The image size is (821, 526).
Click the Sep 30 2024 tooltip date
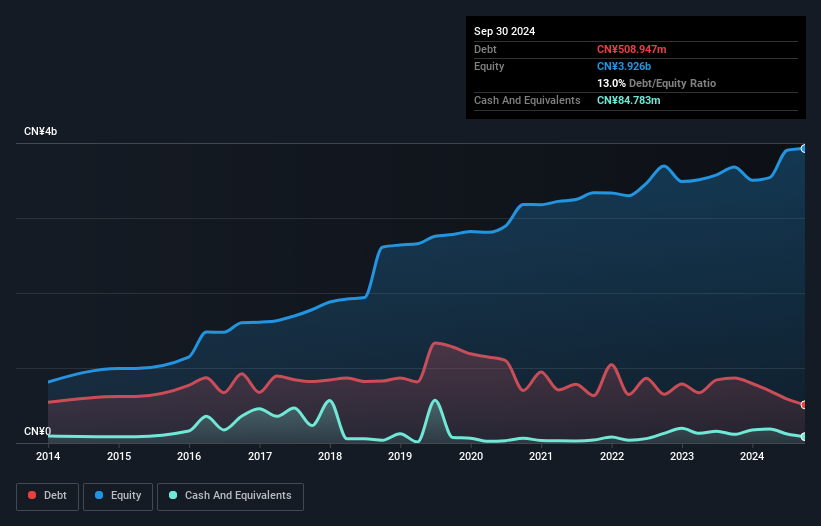(504, 31)
